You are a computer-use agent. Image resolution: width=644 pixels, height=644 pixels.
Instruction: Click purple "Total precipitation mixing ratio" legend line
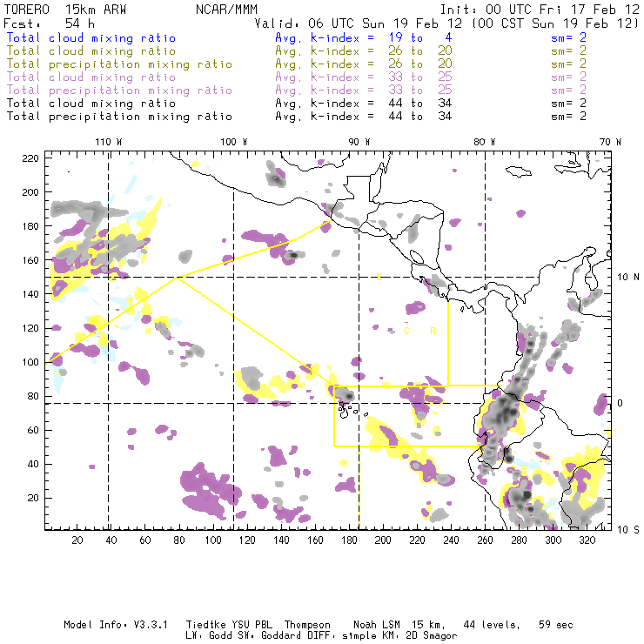(x=119, y=91)
